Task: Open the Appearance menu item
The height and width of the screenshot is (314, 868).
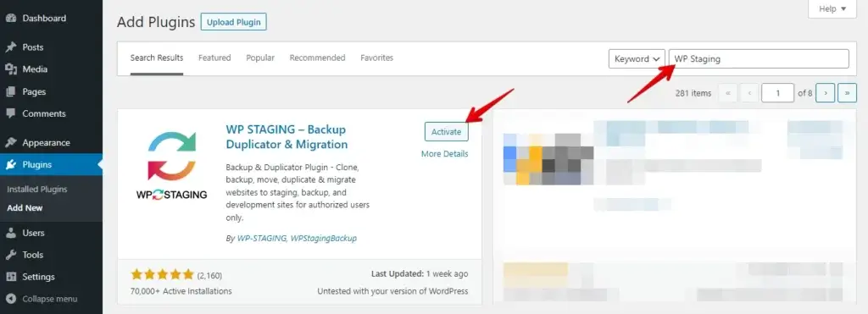Action: pos(51,143)
